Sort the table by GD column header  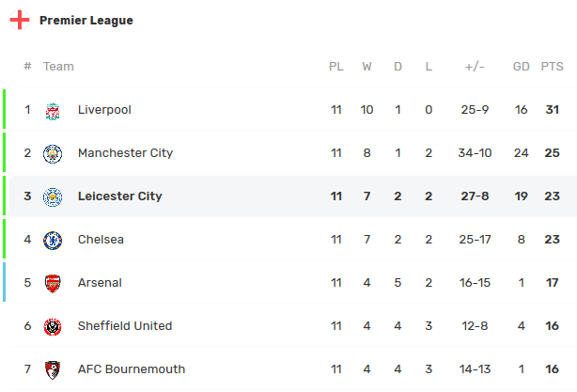pos(522,67)
